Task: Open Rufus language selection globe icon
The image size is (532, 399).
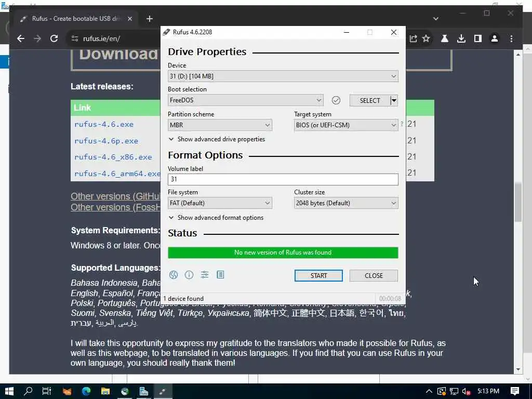Action: click(x=174, y=275)
